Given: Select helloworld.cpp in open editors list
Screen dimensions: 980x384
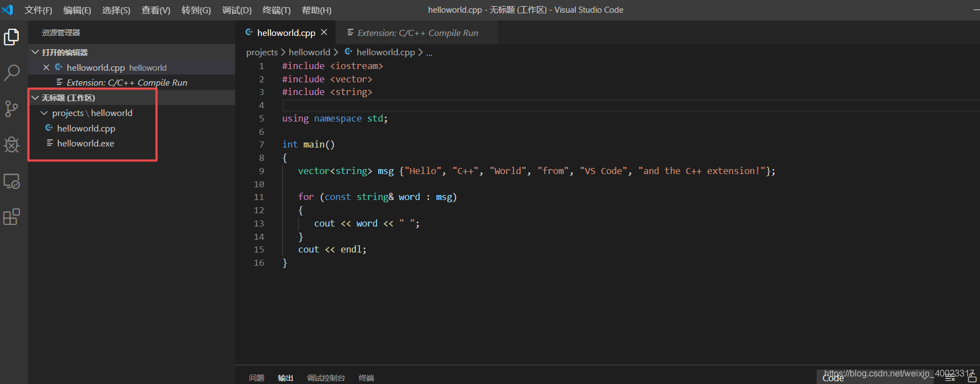Looking at the screenshot, I should 133,67.
